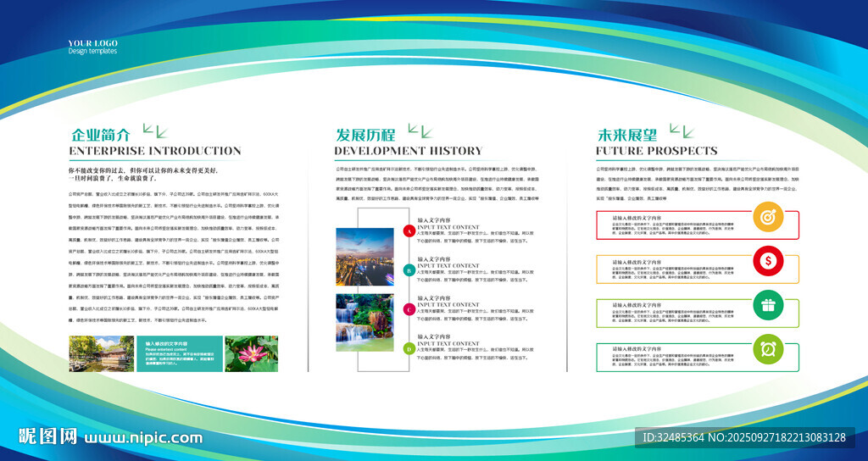Open the garden pavilion photo
Screen dimensions: 868x461
coord(102,353)
